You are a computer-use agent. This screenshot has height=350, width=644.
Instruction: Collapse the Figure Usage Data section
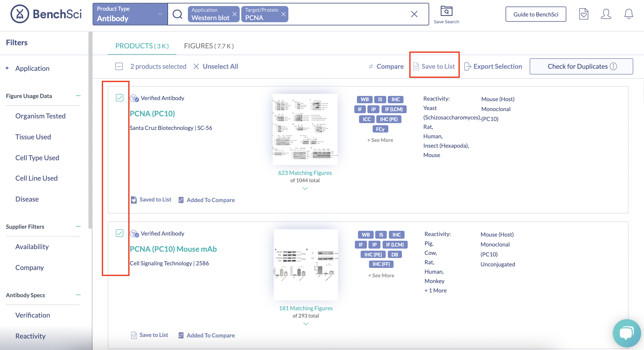pyautogui.click(x=78, y=96)
